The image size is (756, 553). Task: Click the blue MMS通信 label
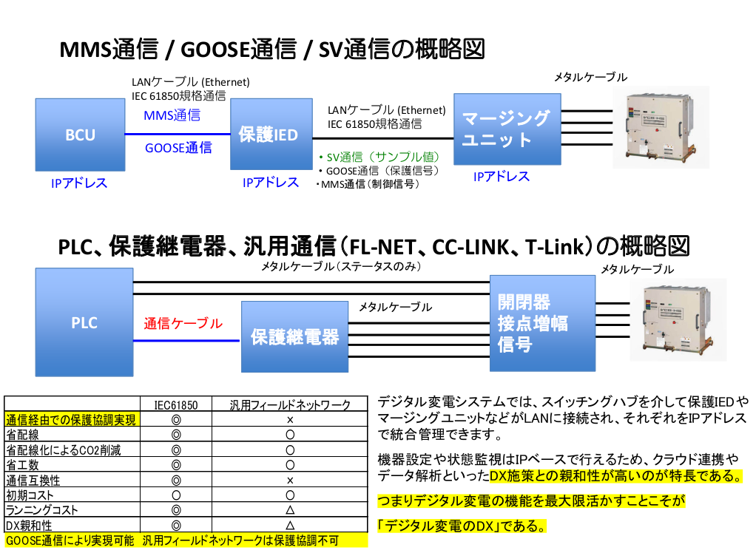pos(172,115)
